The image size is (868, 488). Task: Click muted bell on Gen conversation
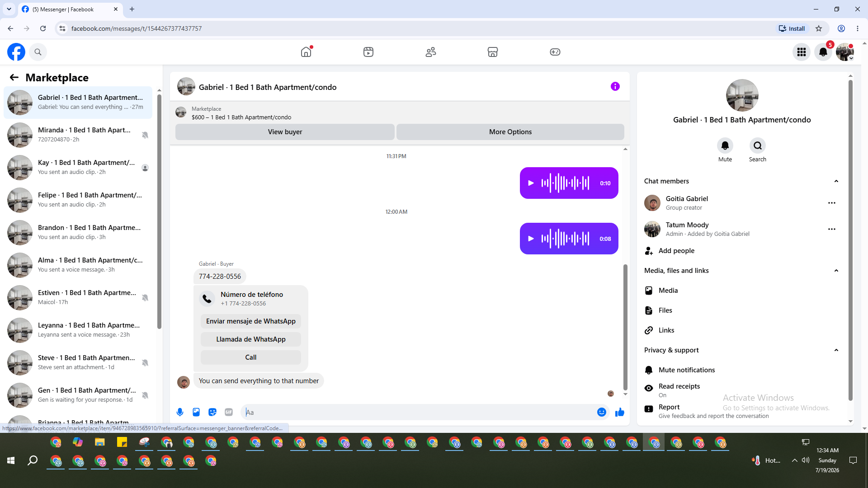pos(145,395)
